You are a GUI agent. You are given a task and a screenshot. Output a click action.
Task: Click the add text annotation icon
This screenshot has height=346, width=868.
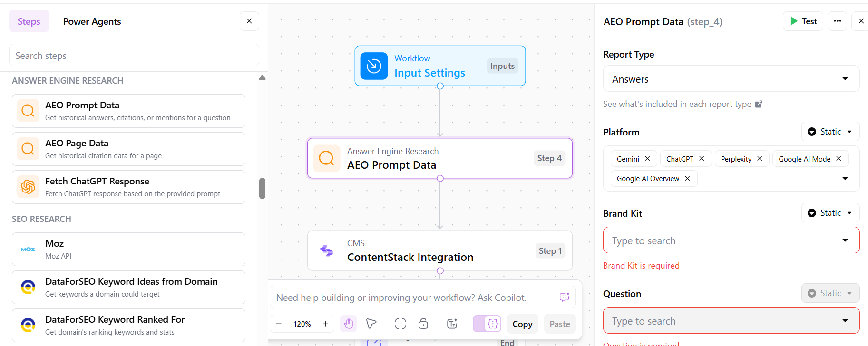pos(451,324)
